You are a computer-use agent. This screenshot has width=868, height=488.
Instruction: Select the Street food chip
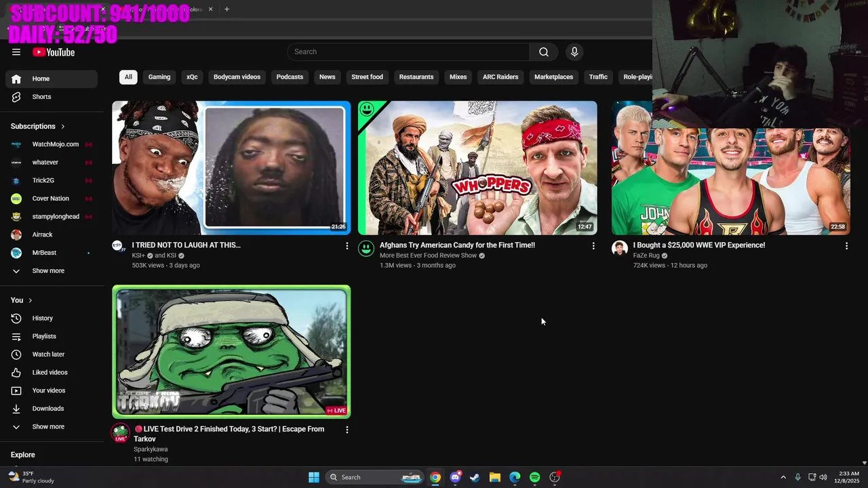(x=367, y=77)
